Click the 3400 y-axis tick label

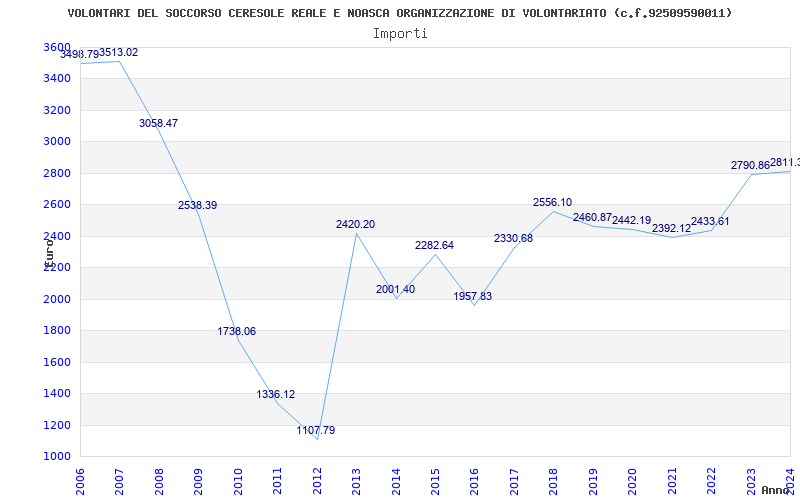point(57,79)
